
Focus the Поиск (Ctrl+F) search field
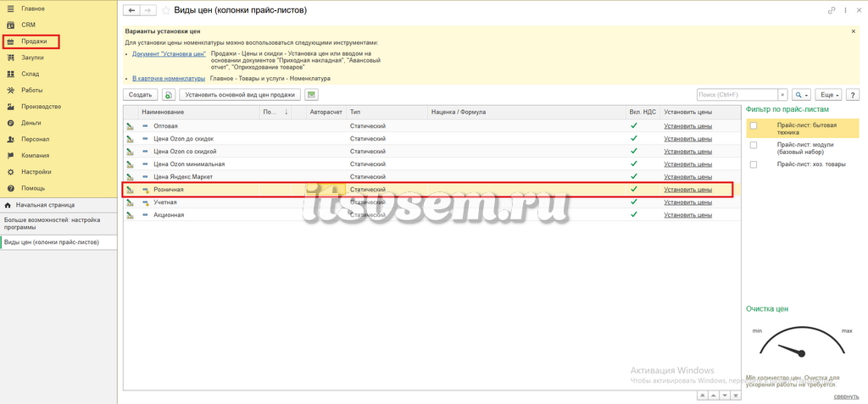[x=737, y=95]
